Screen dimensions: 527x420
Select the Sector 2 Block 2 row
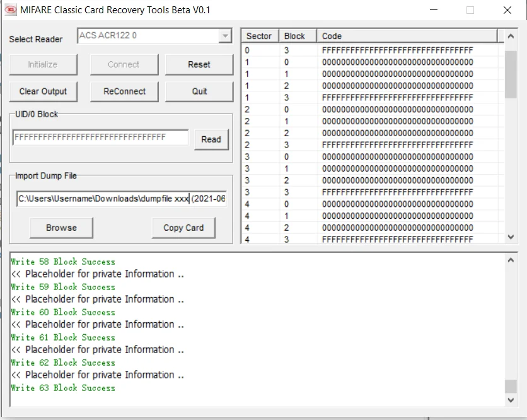[x=373, y=133]
